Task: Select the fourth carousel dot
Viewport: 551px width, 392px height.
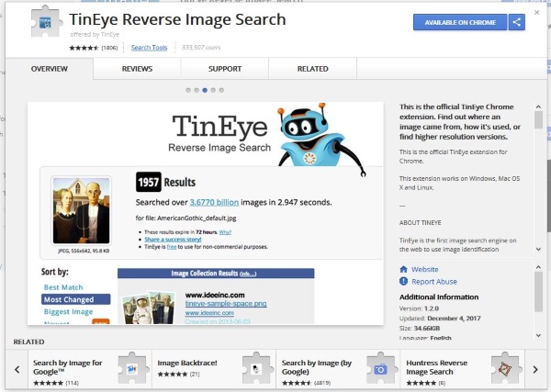Action: click(x=213, y=90)
